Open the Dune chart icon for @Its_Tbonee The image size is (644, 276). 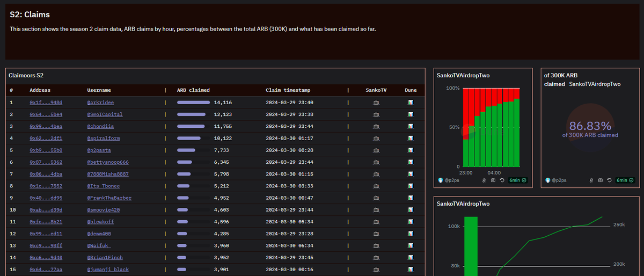tap(411, 186)
